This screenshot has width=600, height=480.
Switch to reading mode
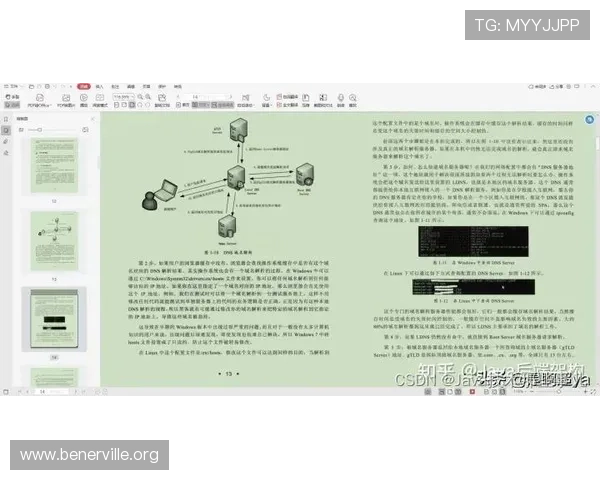tap(100, 100)
